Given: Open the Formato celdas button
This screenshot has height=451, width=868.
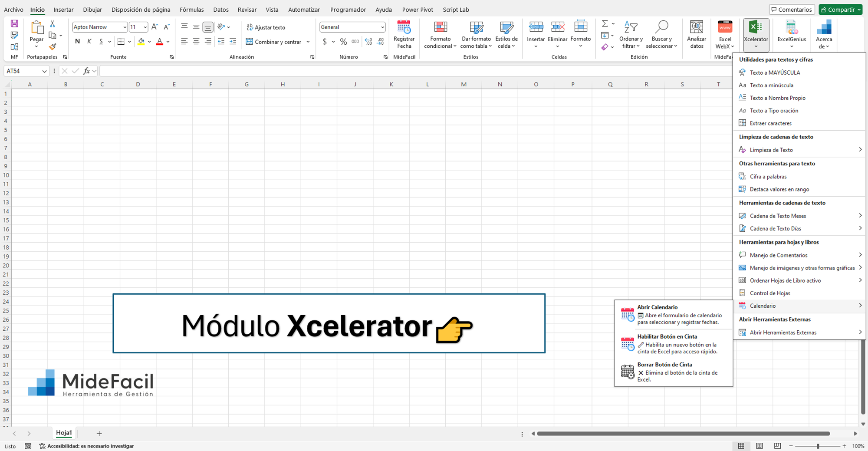Looking at the screenshot, I should click(x=581, y=35).
